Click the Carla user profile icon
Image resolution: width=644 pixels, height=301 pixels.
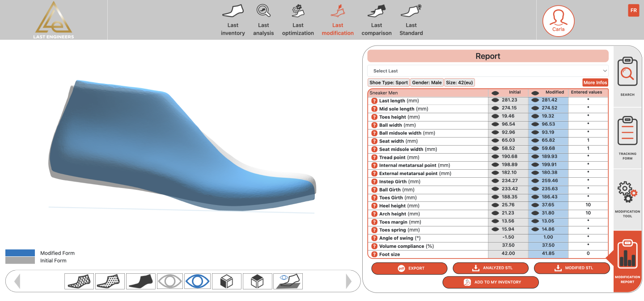pos(558,21)
